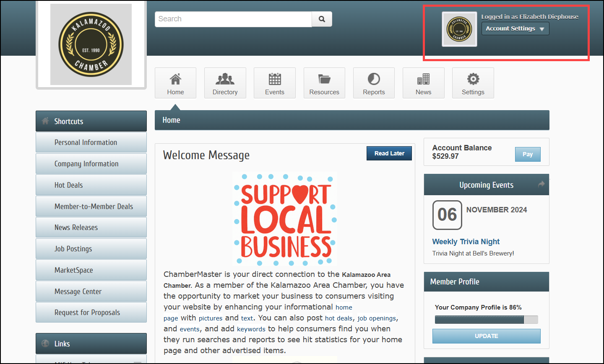This screenshot has height=364, width=604.
Task: Open the News building icon
Action: point(423,83)
